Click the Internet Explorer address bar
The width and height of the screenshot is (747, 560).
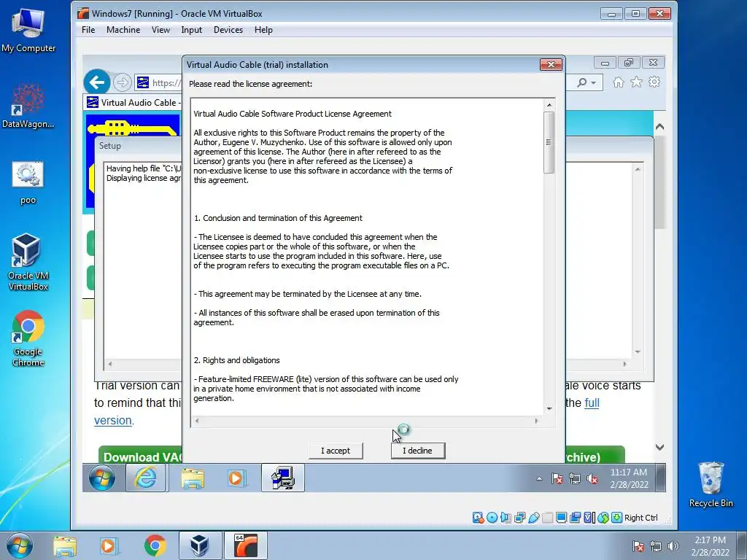159,83
